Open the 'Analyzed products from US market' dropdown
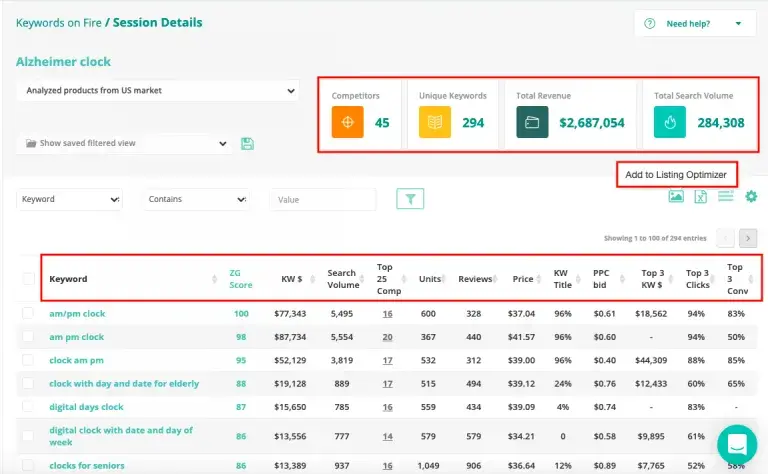Viewport: 768px width, 474px height. tap(158, 91)
